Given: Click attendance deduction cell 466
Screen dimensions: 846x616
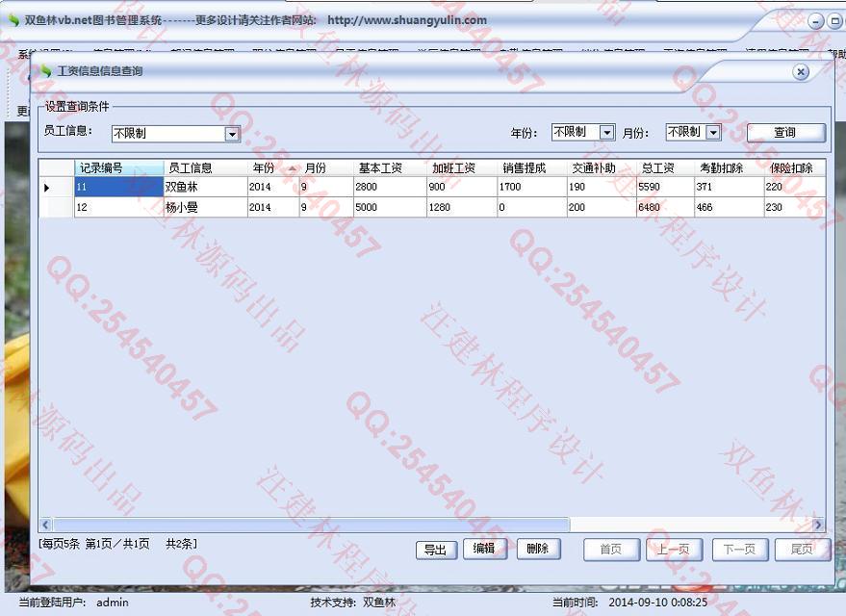Looking at the screenshot, I should point(729,208).
